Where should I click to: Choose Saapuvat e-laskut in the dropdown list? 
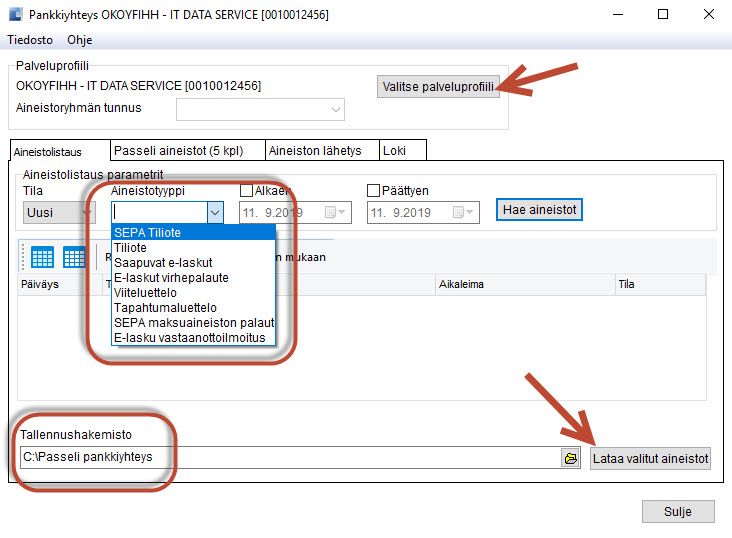click(163, 262)
